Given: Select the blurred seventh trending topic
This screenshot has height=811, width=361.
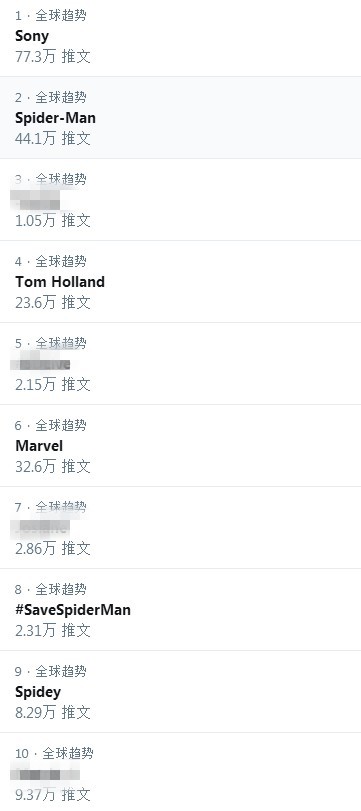Looking at the screenshot, I should [180, 528].
